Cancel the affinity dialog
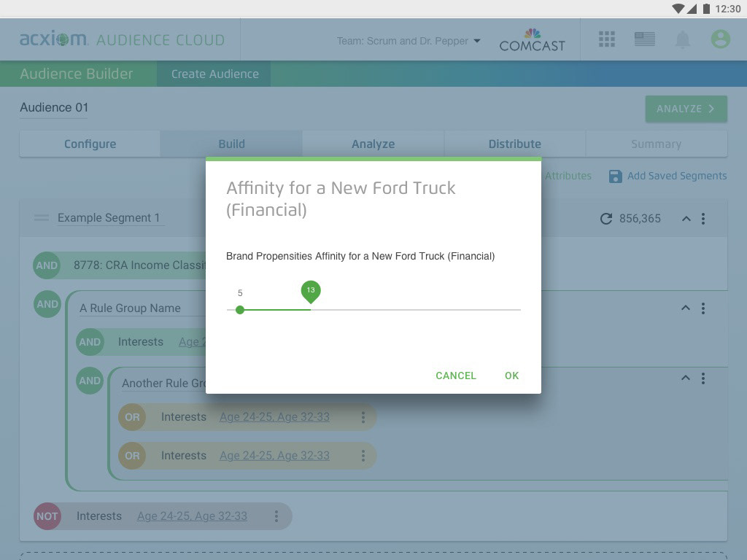This screenshot has height=560, width=747. (455, 376)
